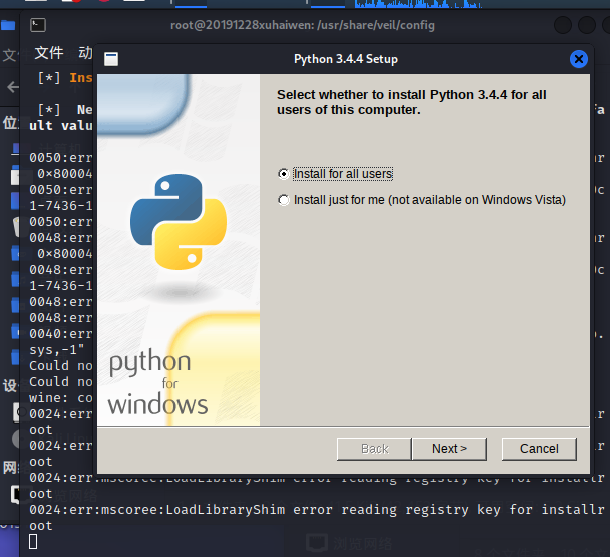Click the Python logo image in setup
The width and height of the screenshot is (610, 557).
(179, 222)
